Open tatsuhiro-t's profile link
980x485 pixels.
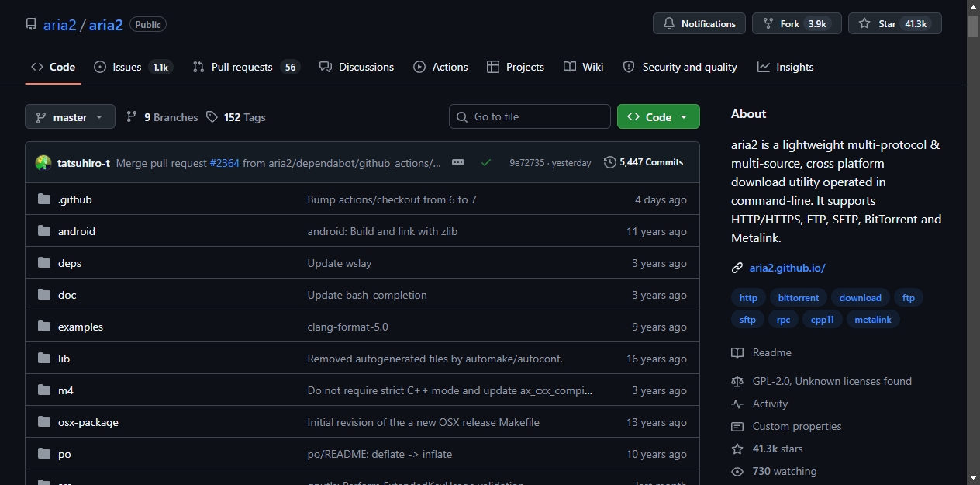click(84, 163)
